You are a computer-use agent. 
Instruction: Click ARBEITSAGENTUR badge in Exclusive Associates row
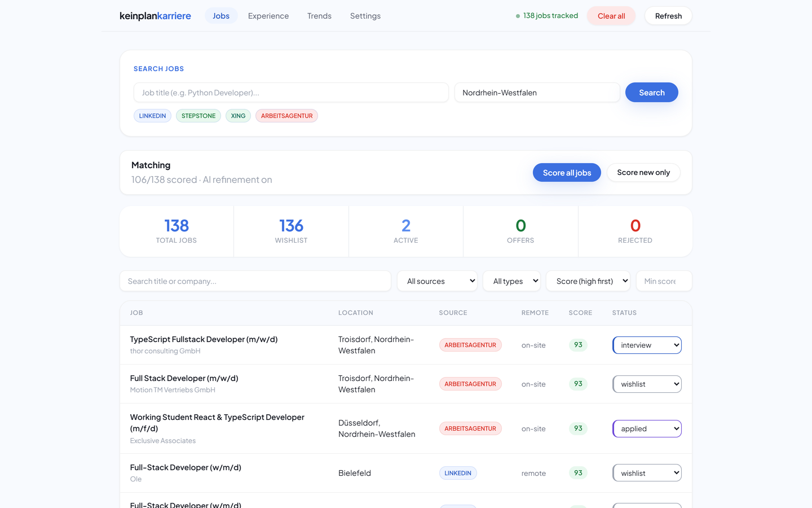470,428
